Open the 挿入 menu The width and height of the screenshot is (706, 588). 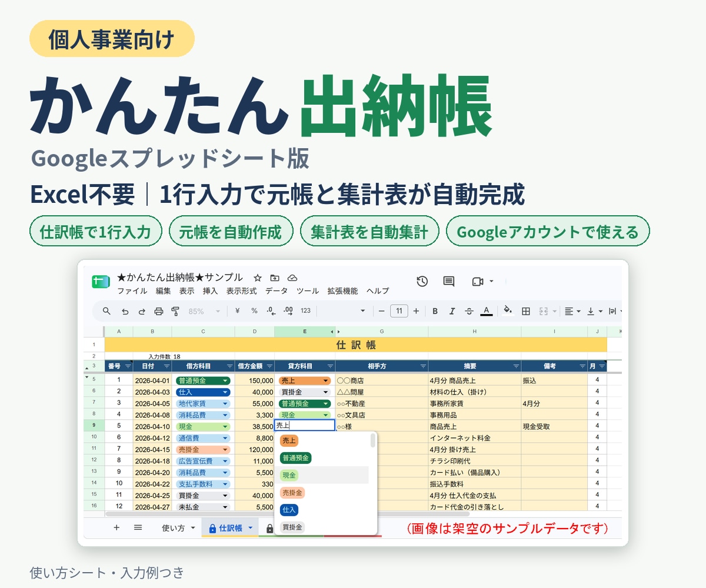[x=210, y=291]
